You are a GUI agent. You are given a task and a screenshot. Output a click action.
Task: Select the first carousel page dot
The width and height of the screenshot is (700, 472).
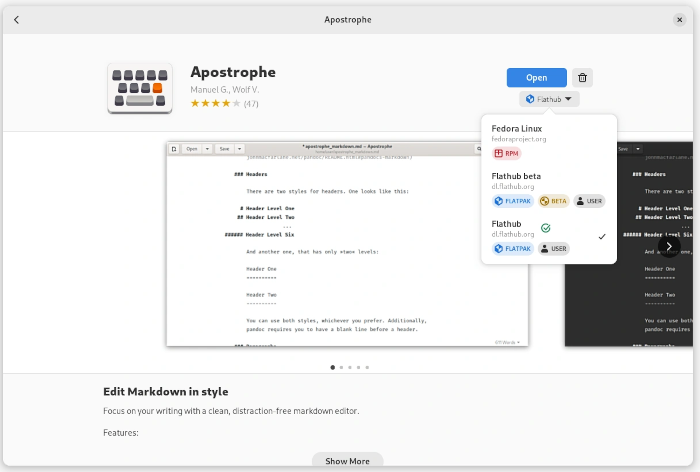333,368
